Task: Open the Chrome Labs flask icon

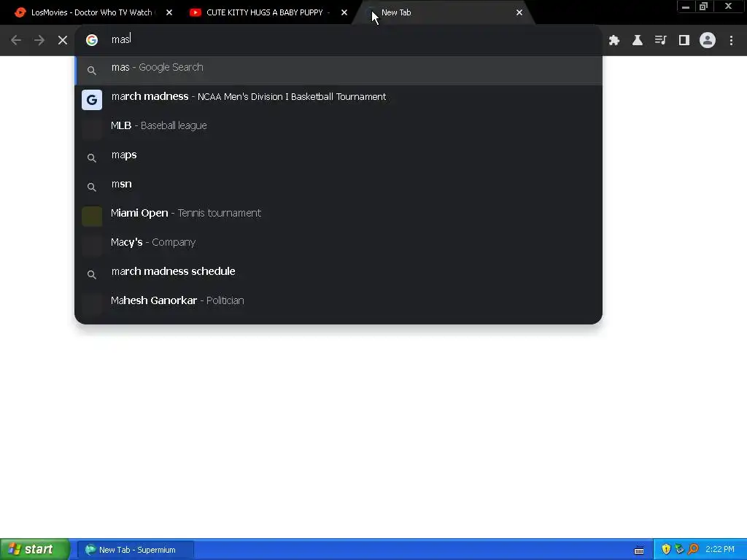Action: (x=638, y=41)
